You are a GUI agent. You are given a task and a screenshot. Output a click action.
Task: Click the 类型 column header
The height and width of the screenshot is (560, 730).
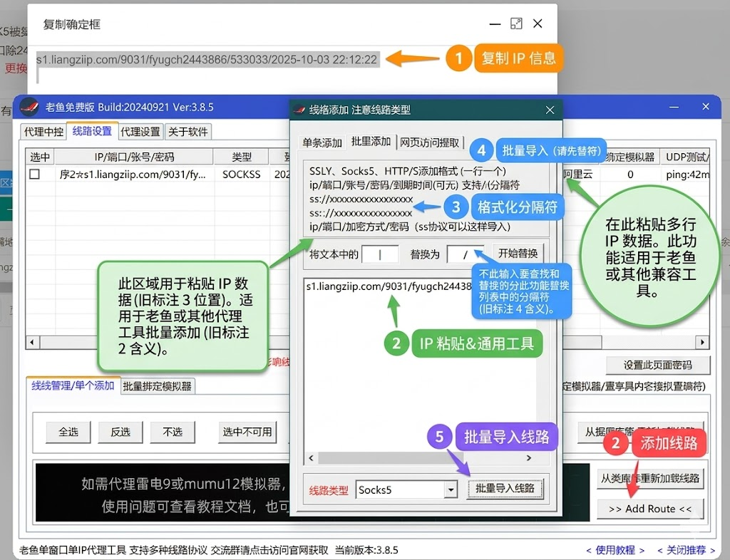point(242,157)
